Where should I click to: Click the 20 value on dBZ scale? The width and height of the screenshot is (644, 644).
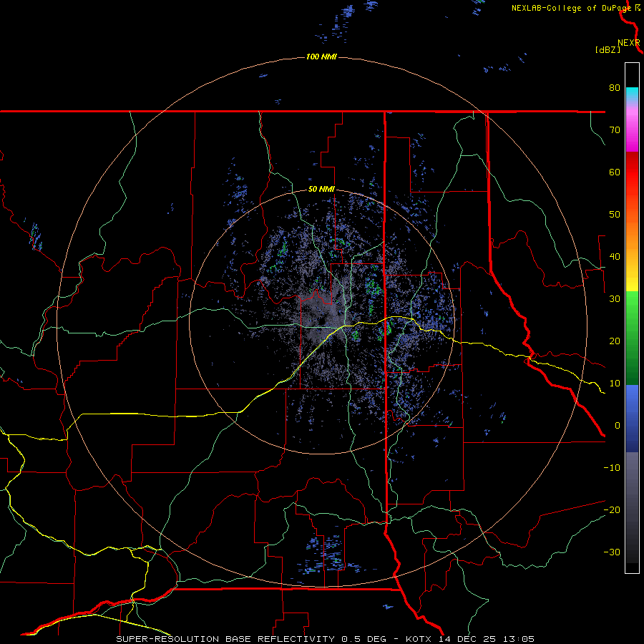pos(615,341)
